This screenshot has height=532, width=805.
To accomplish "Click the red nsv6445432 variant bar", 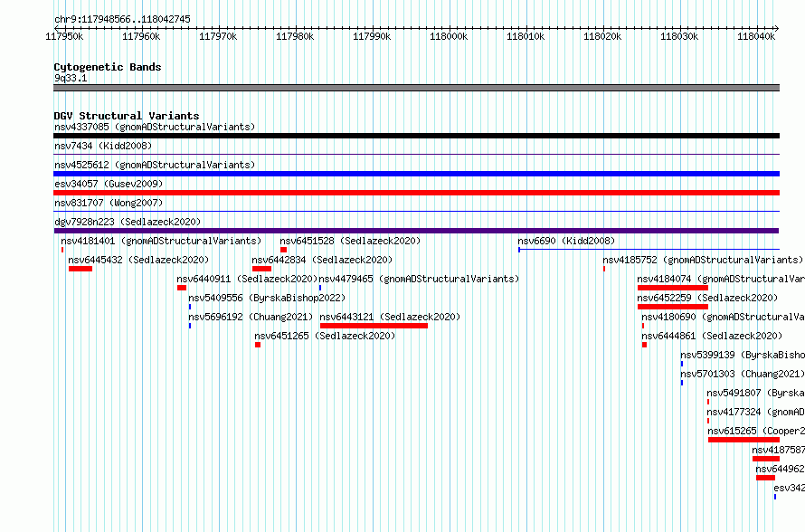I will pos(80,269).
